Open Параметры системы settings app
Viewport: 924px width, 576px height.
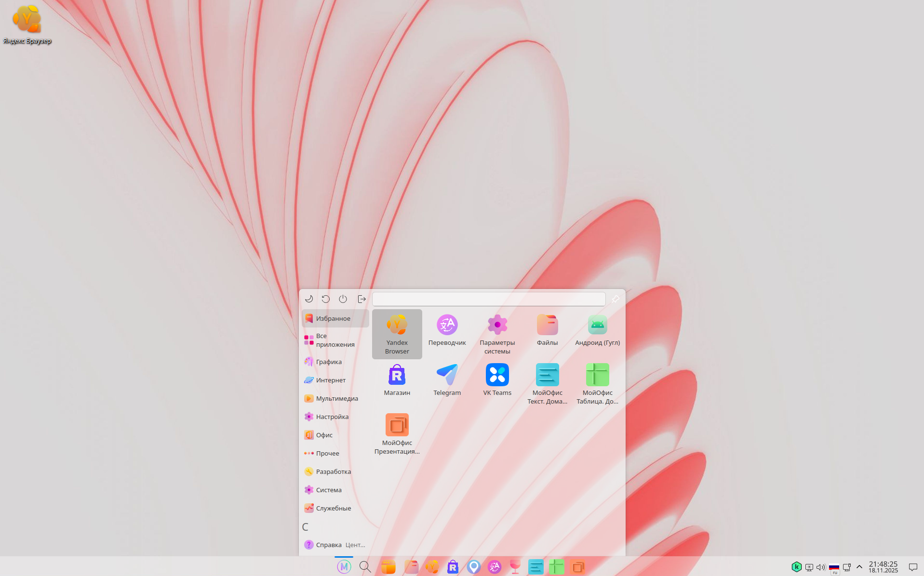pos(497,334)
